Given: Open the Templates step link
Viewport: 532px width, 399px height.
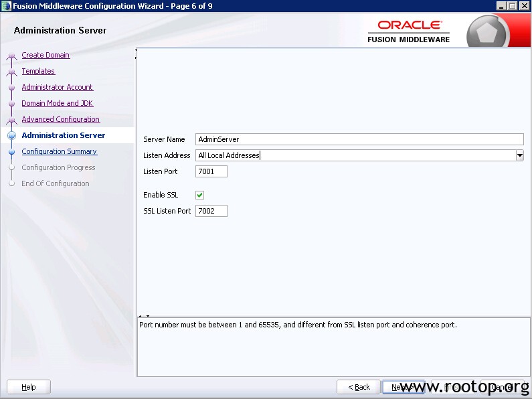Looking at the screenshot, I should [x=38, y=71].
